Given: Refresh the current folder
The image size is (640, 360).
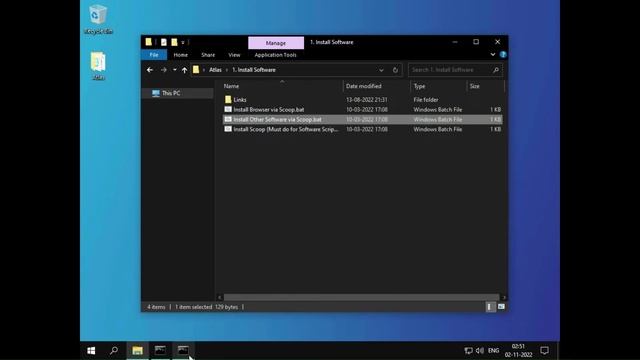Looking at the screenshot, I should click(395, 70).
